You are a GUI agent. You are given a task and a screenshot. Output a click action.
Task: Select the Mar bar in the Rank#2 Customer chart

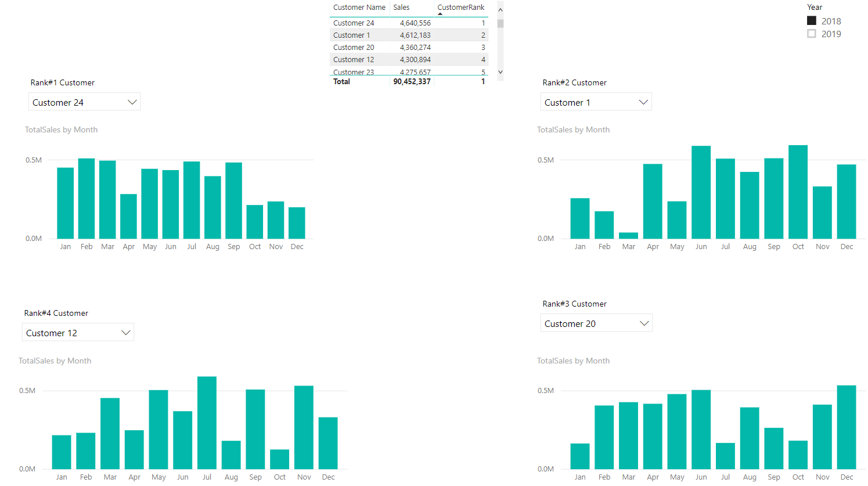pos(629,235)
